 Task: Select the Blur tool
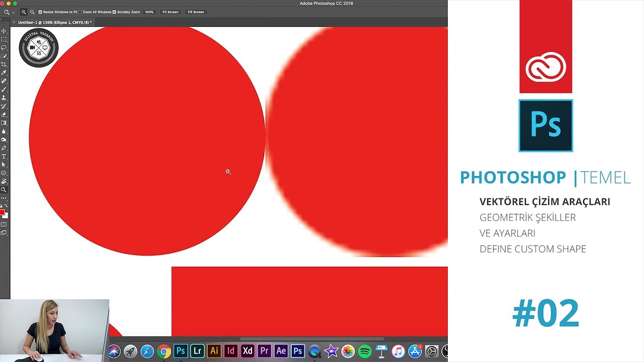click(x=4, y=131)
